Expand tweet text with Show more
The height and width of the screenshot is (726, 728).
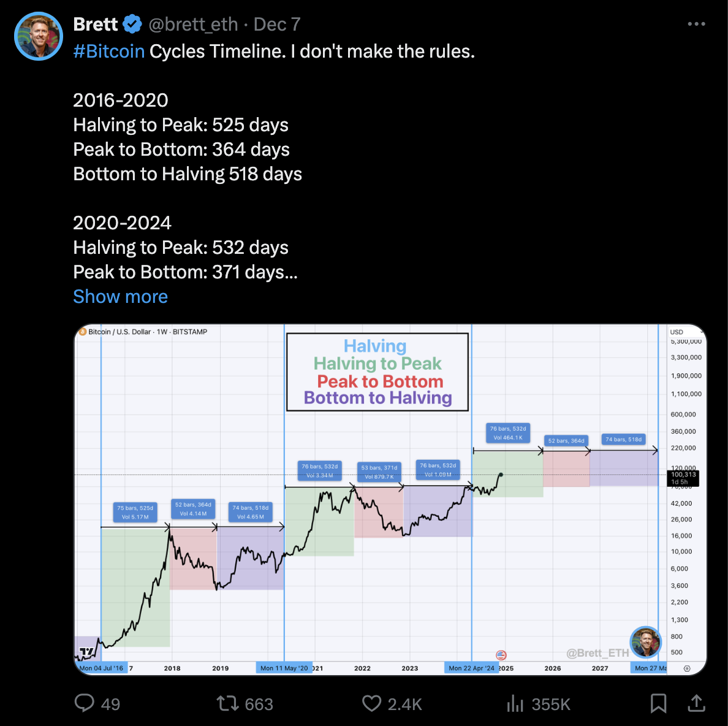tap(120, 296)
